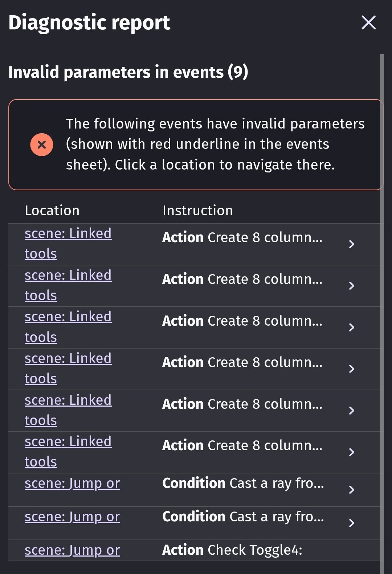Expand chevron on second Cast a ray condition
This screenshot has height=574, width=392.
point(351,523)
